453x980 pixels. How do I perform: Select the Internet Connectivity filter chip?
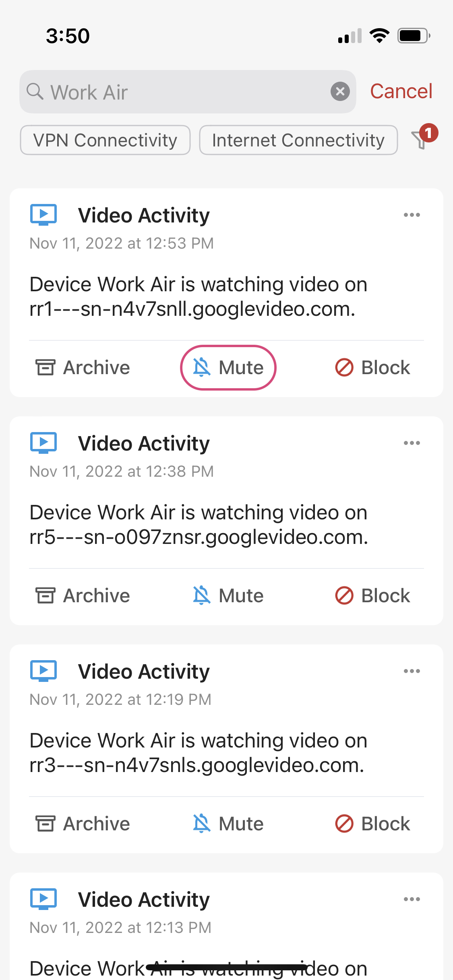point(298,140)
